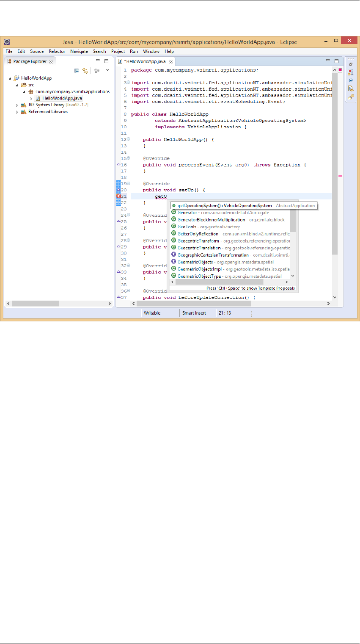Open the Package Explorer view menu arrow
The height and width of the screenshot is (644, 360).
107,70
